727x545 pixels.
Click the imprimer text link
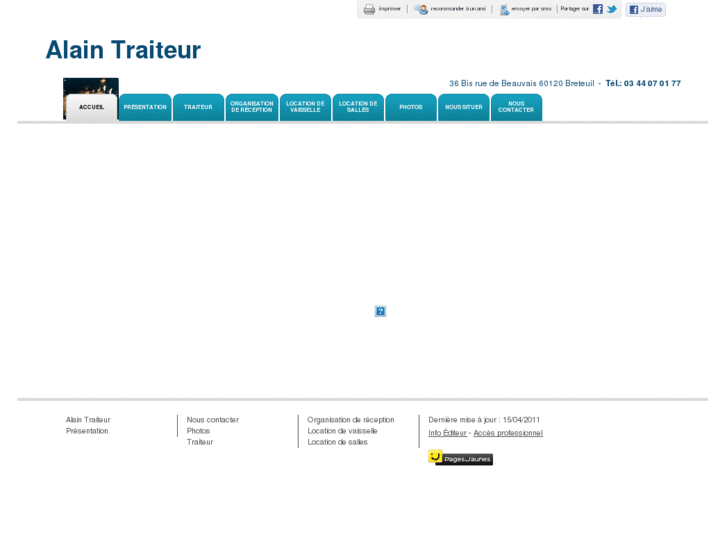(x=389, y=9)
